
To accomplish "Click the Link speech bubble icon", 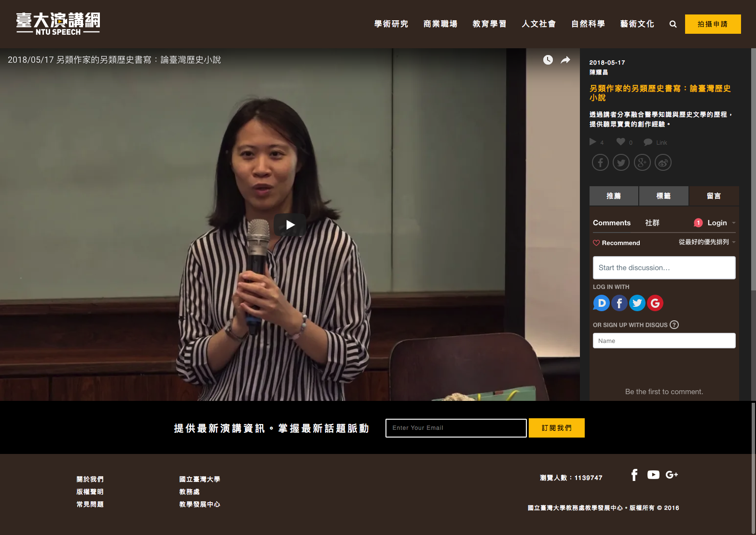I will click(648, 142).
